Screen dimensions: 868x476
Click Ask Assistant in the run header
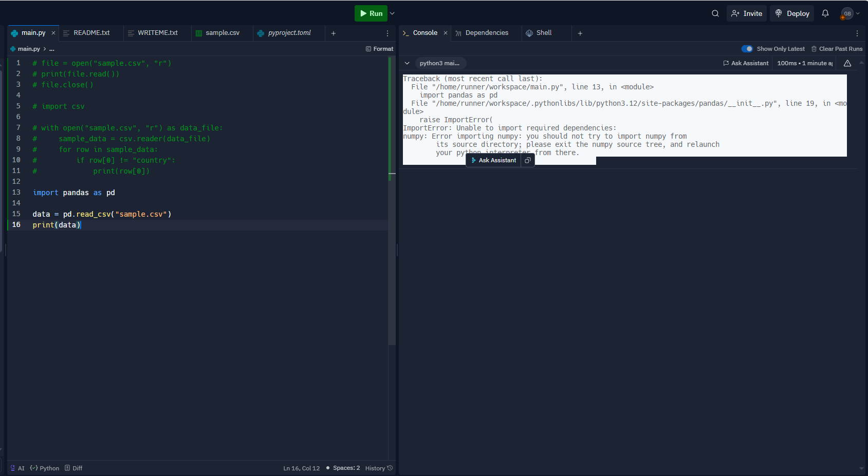tap(746, 63)
